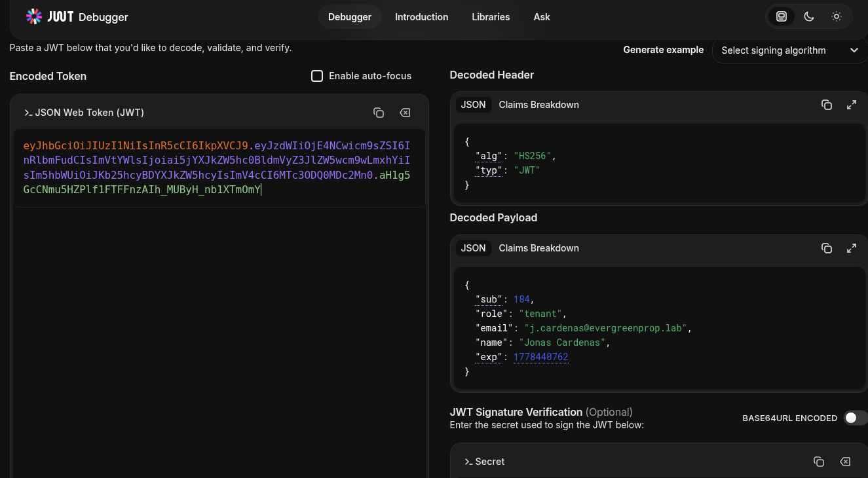Click the "JWT" typ value
Viewport: 868px width, 478px height.
[x=527, y=170]
